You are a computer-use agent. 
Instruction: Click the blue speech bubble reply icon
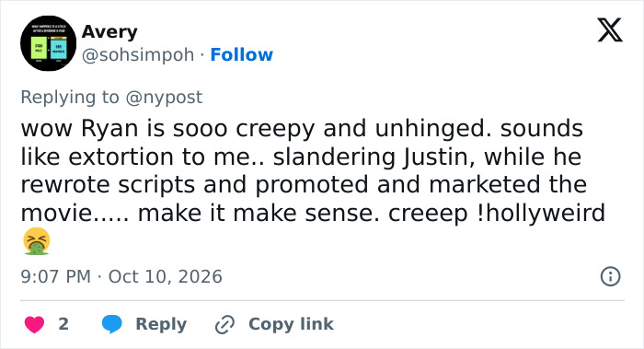click(112, 324)
